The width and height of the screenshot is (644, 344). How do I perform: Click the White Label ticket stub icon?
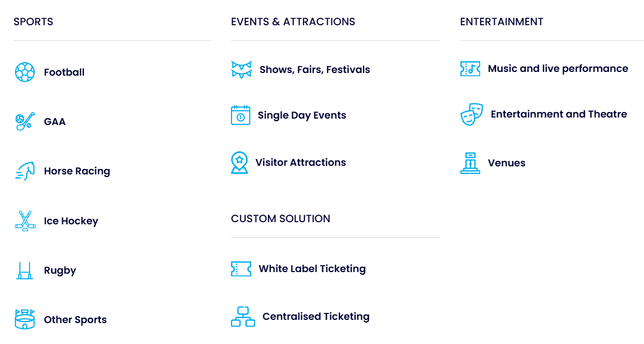pos(241,269)
